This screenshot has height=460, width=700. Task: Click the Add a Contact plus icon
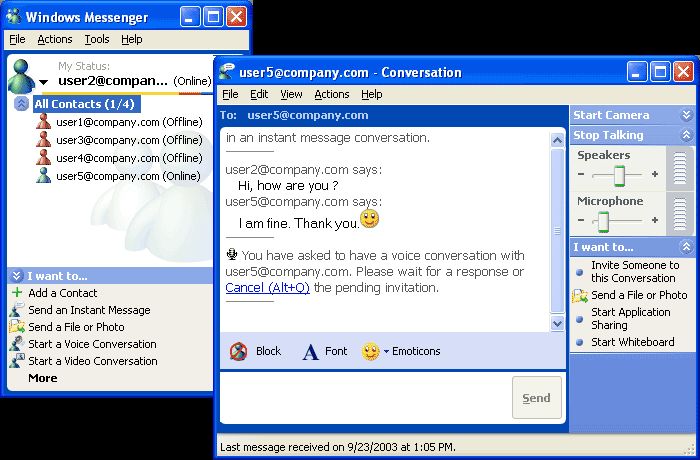coord(17,293)
